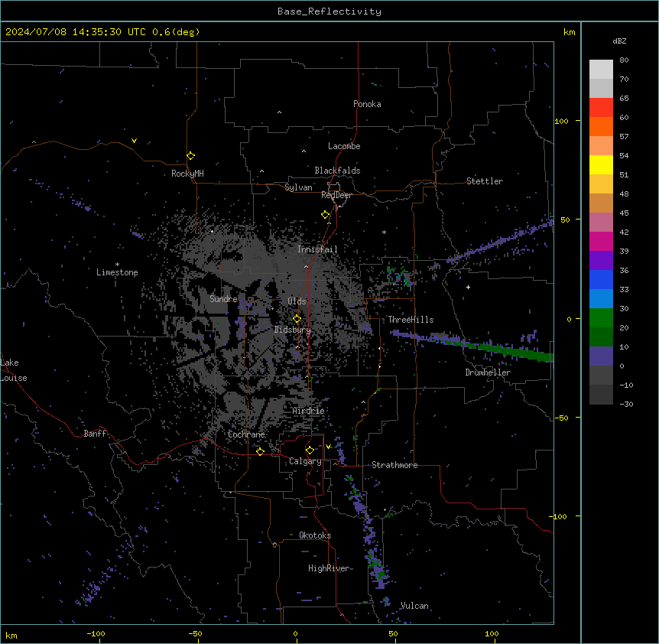Select the bright green 30–20 dBZ legend swatch
The height and width of the screenshot is (644, 659).
pos(601,318)
